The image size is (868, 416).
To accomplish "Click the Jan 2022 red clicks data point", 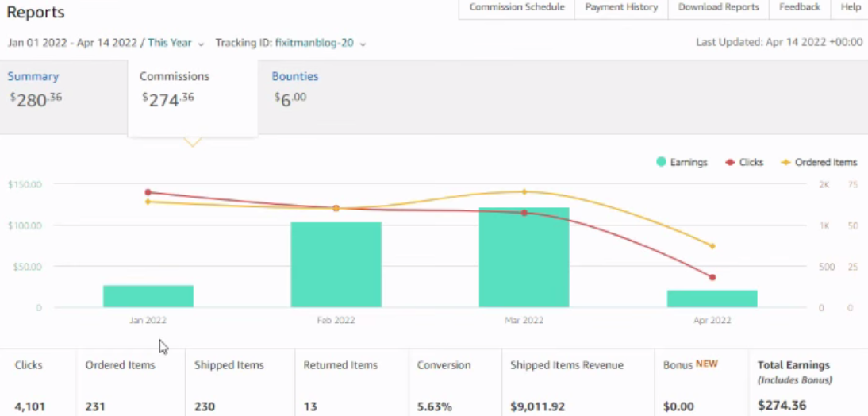I will click(148, 192).
